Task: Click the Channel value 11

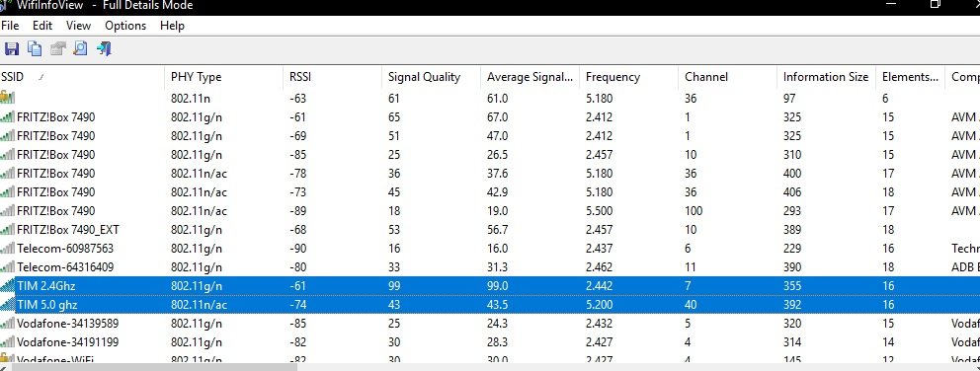Action: click(x=690, y=266)
